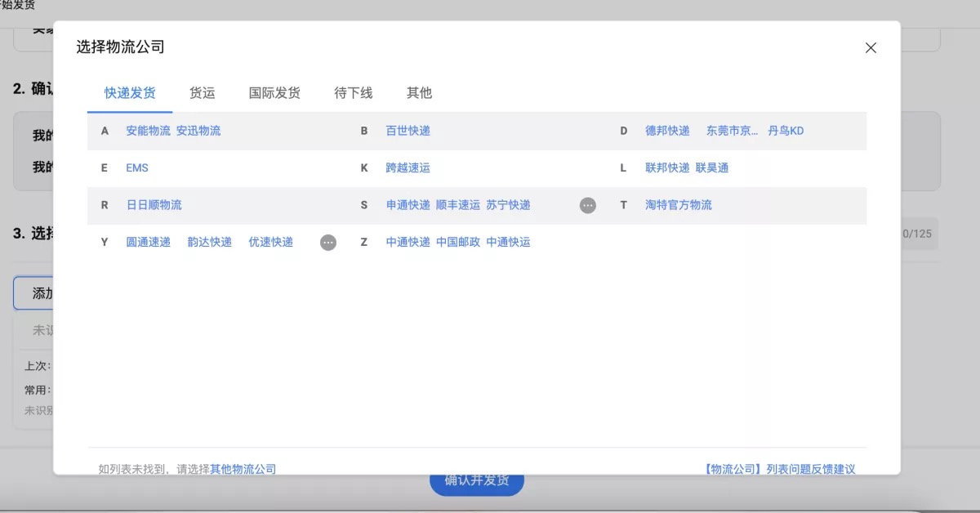Switch to the 快递发货 tab
Viewport: 980px width, 513px height.
130,93
